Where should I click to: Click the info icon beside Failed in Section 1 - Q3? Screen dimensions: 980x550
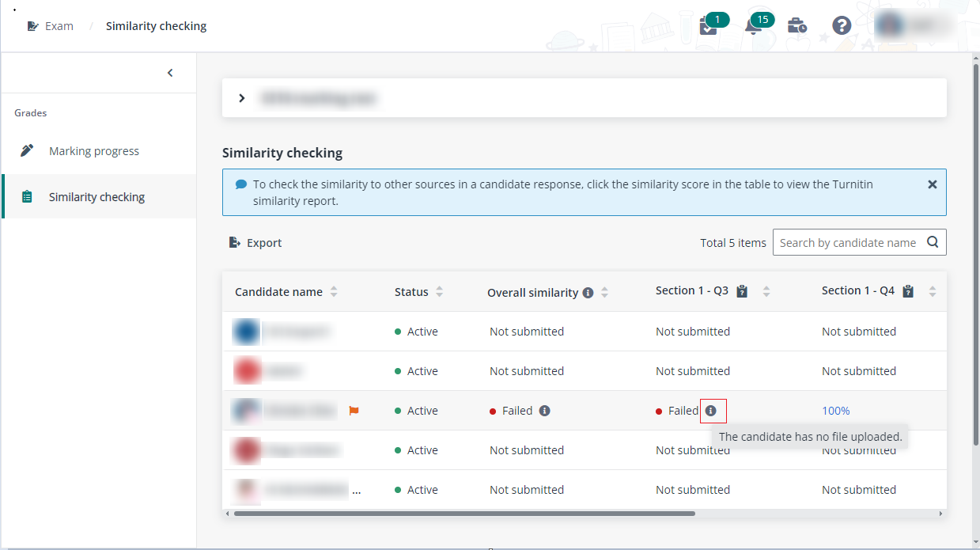click(x=711, y=411)
